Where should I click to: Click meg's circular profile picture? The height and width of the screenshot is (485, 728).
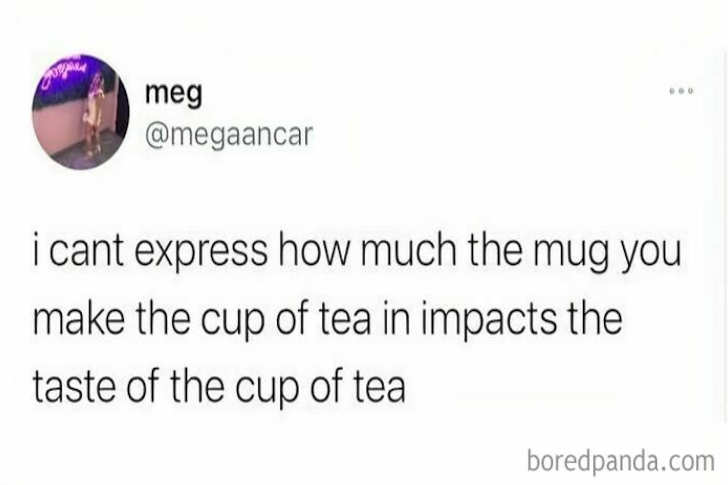click(80, 112)
